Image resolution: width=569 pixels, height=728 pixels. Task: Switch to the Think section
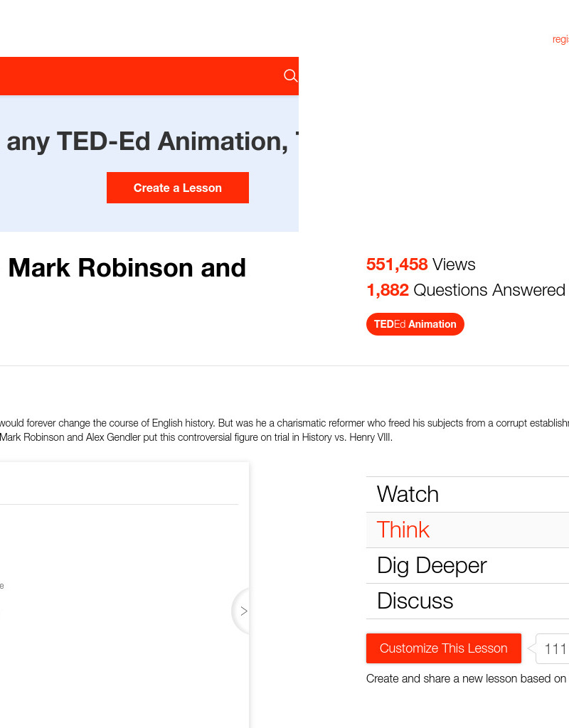403,530
